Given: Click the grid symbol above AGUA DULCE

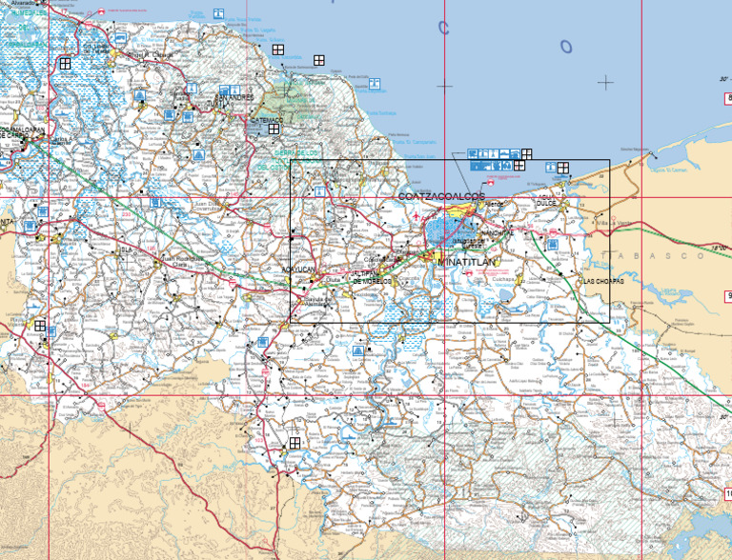Looking at the screenshot, I should pyautogui.click(x=563, y=168).
